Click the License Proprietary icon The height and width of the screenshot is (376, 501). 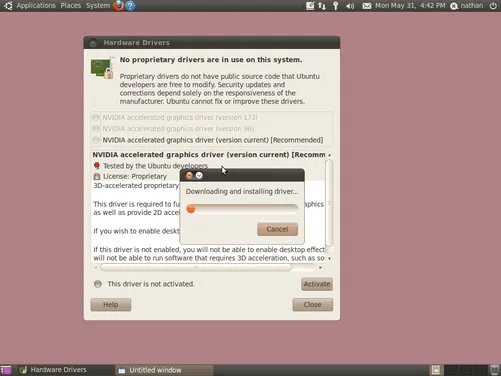(97, 176)
